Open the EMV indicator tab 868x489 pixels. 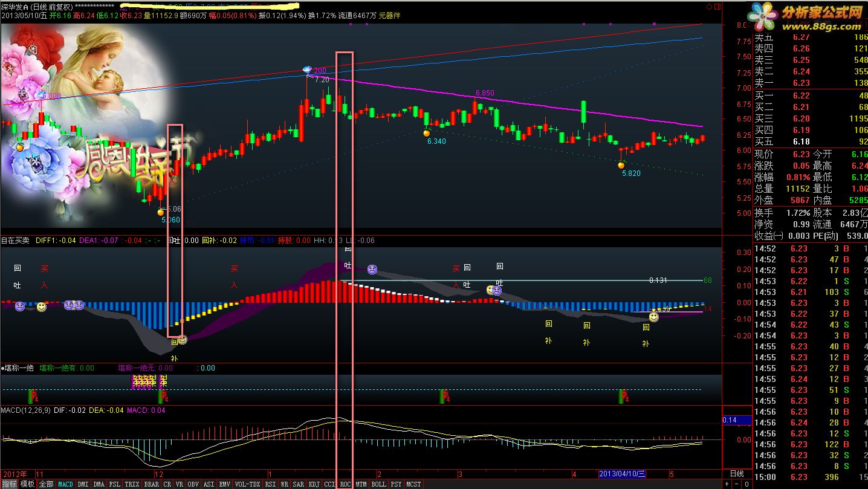(225, 484)
